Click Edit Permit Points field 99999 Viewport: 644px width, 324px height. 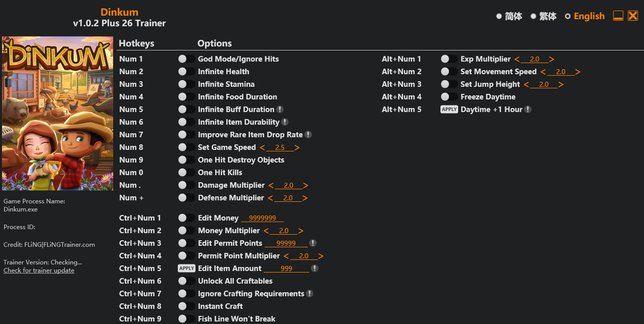click(286, 243)
